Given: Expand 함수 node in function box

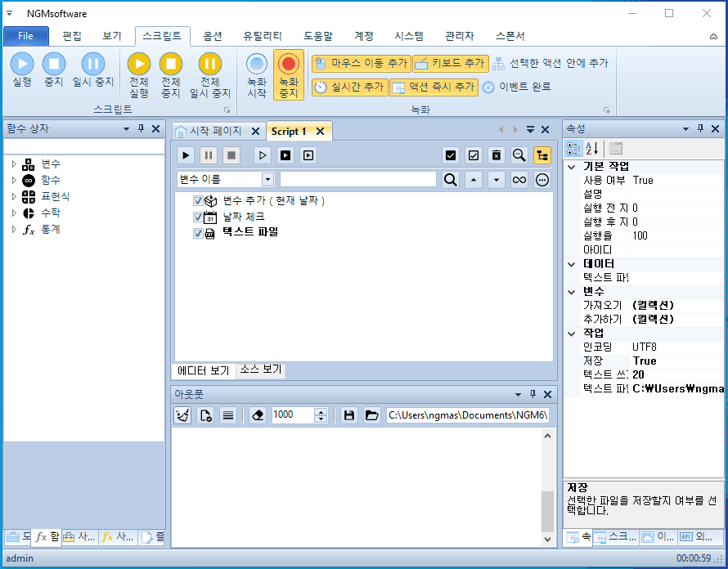Looking at the screenshot, I should 14,180.
